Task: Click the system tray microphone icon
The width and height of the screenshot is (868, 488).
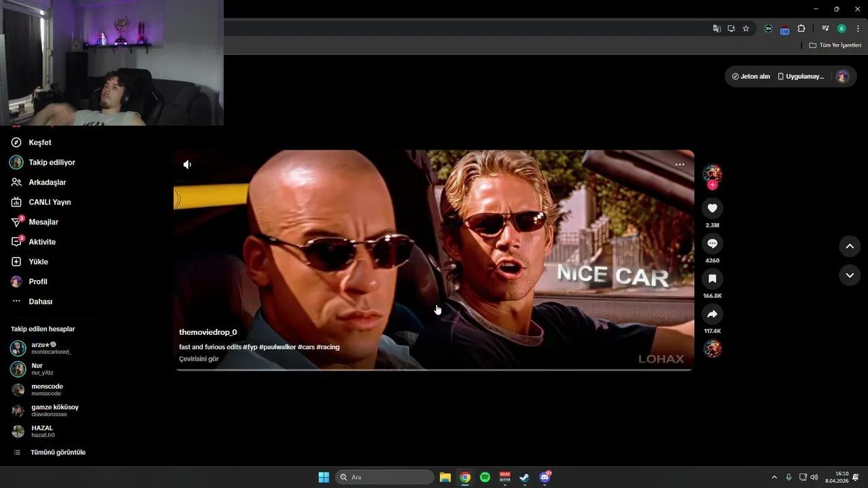Action: 789,477
